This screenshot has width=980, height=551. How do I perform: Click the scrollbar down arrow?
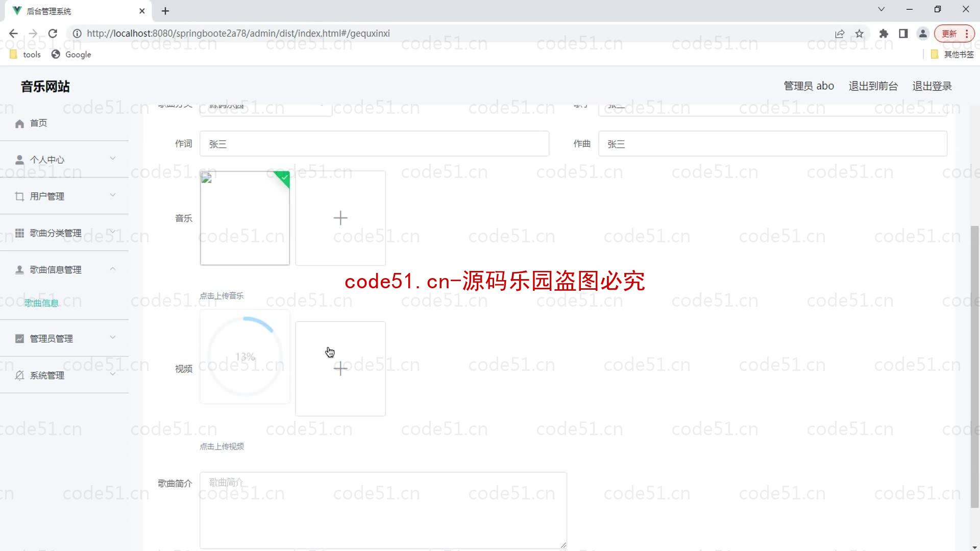[974, 546]
